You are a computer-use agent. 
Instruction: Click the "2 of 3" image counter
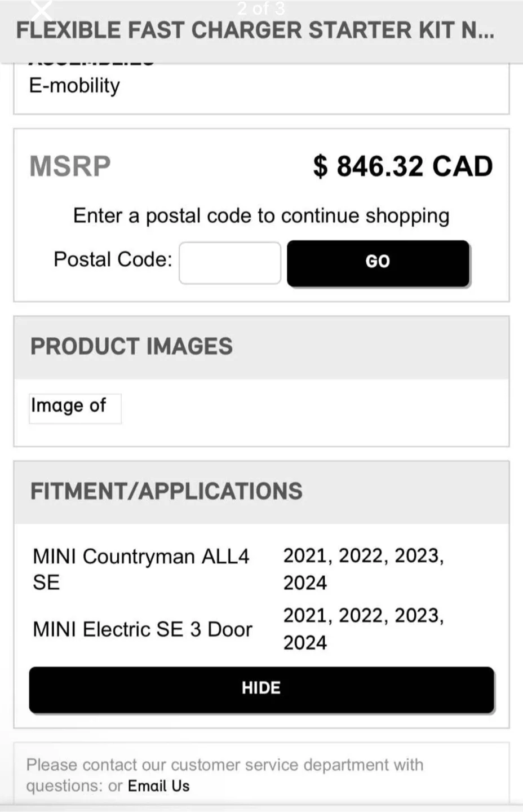point(261,8)
